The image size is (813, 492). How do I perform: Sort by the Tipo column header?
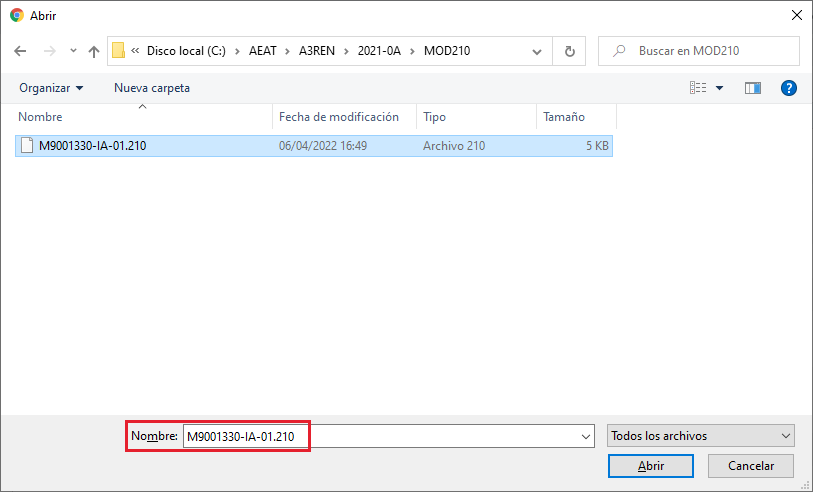point(434,117)
